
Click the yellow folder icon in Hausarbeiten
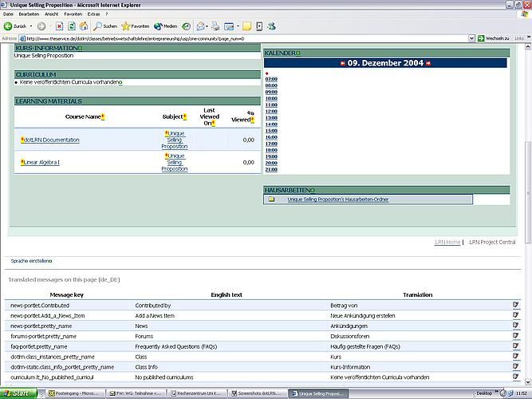point(271,199)
